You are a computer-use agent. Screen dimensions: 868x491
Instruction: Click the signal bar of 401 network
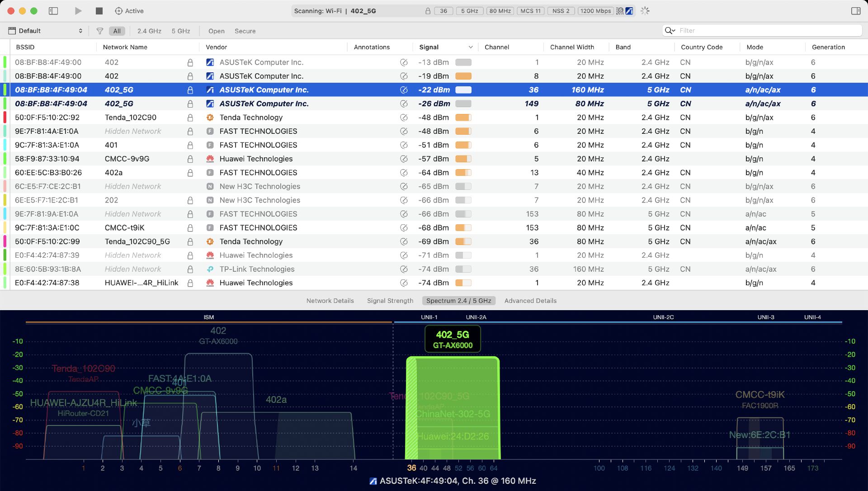pos(463,145)
